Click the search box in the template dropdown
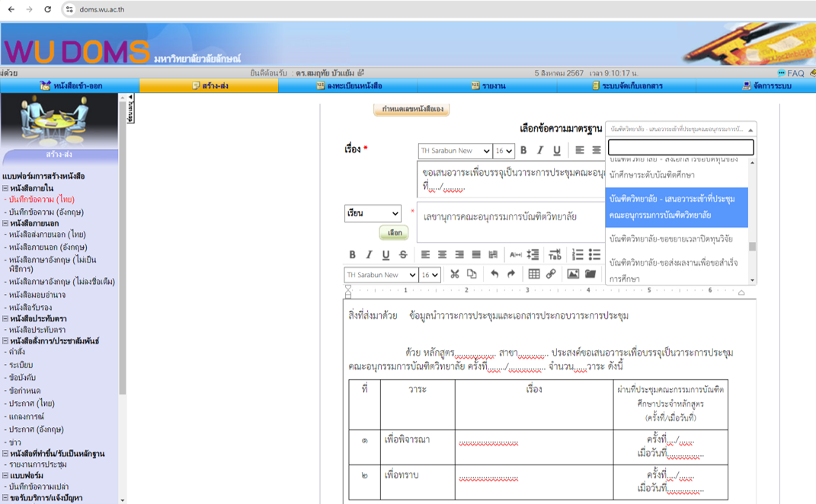Viewport: 816px width, 504px height. tap(680, 147)
